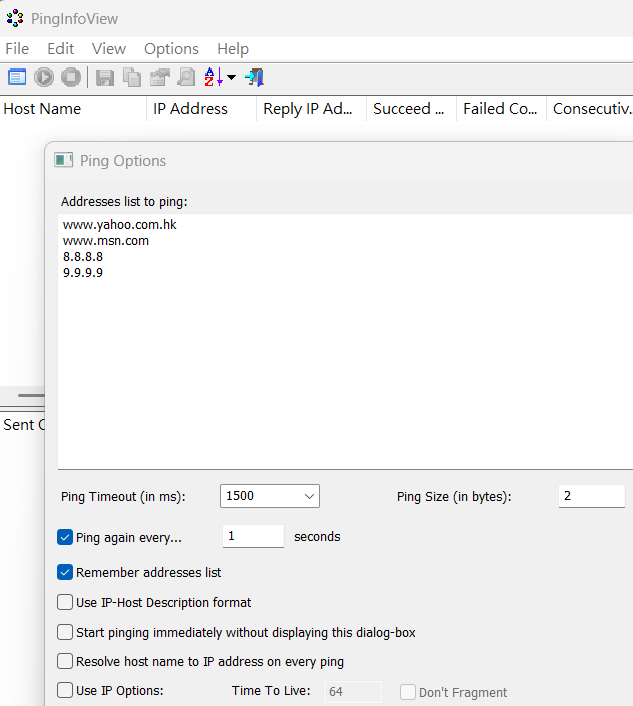633x706 pixels.
Task: Click the Copy Selected Items icon
Action: [x=132, y=77]
